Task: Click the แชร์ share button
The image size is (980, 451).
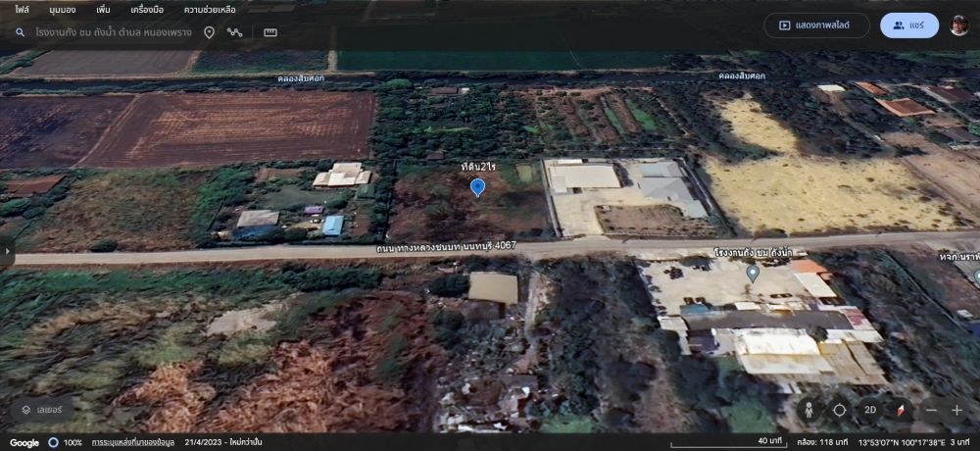Action: click(909, 25)
